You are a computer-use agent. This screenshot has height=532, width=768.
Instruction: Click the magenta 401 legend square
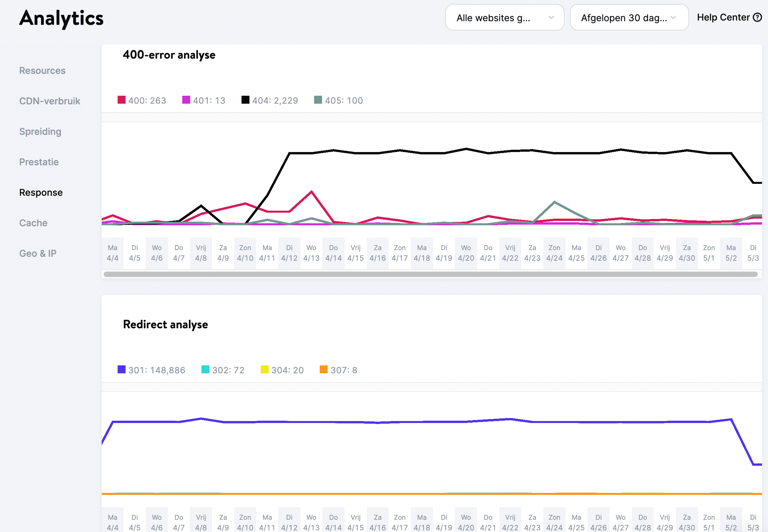(186, 100)
